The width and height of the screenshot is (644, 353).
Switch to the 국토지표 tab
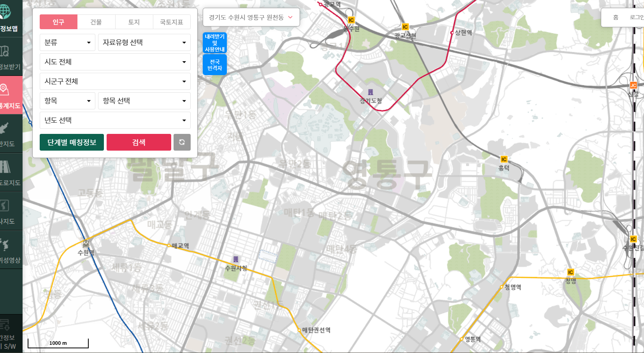pyautogui.click(x=172, y=22)
